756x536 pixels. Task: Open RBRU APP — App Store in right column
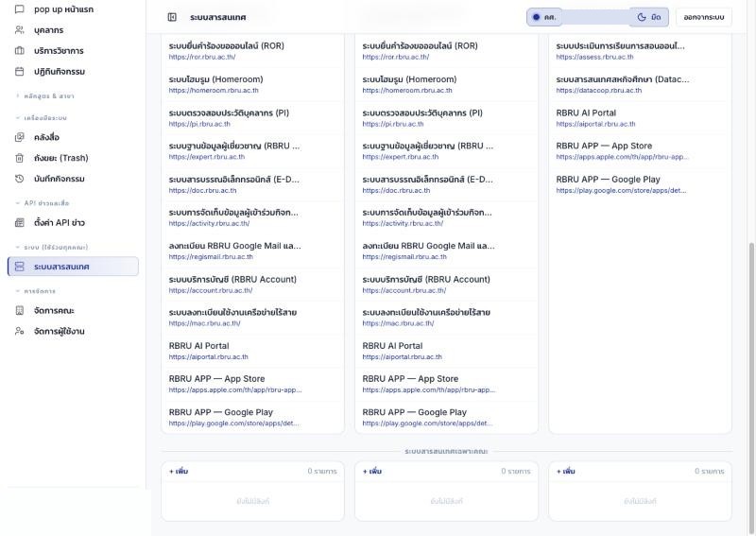coord(641,150)
